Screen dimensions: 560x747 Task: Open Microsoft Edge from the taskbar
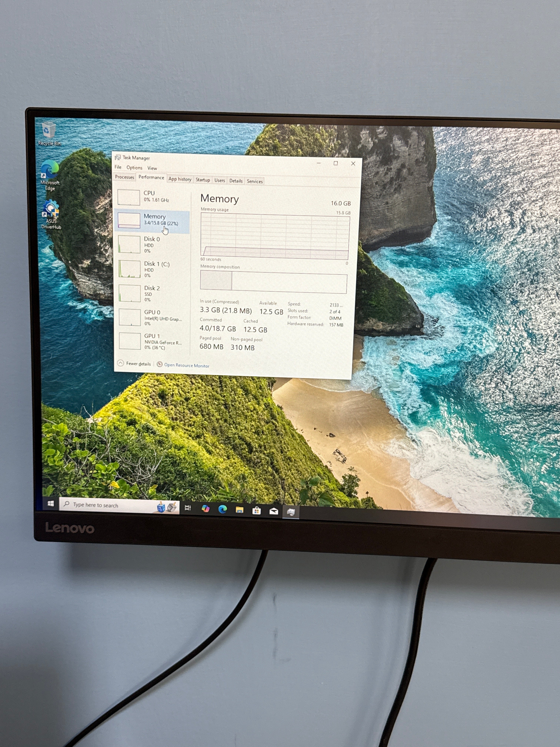point(222,509)
